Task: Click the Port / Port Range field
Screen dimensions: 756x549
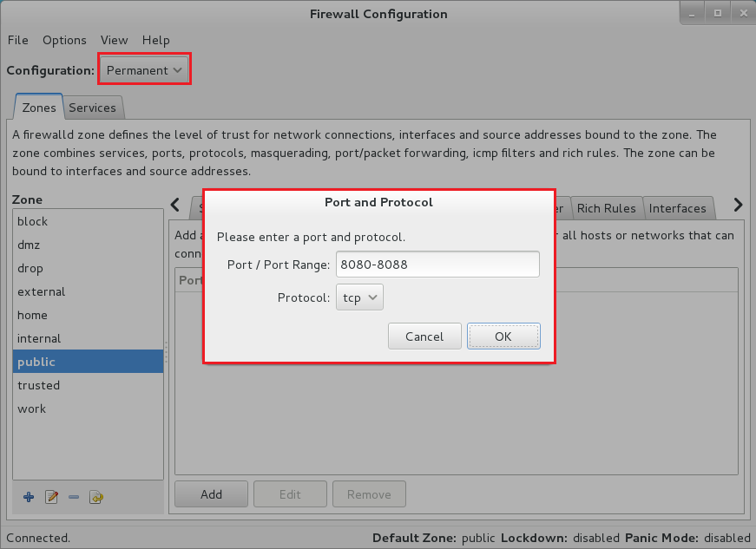Action: coord(437,265)
